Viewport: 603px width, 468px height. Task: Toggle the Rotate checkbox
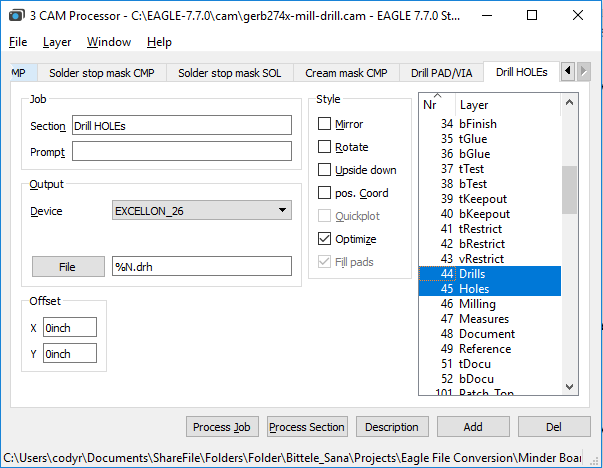click(325, 147)
